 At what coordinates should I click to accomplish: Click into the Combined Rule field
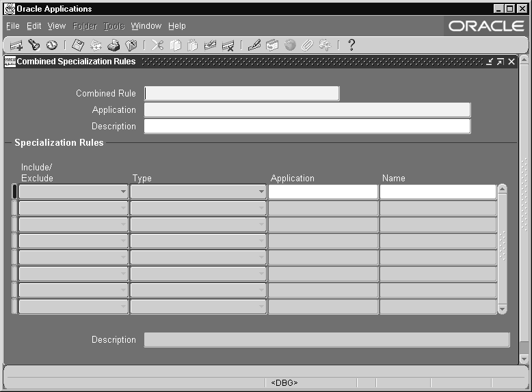pos(241,93)
